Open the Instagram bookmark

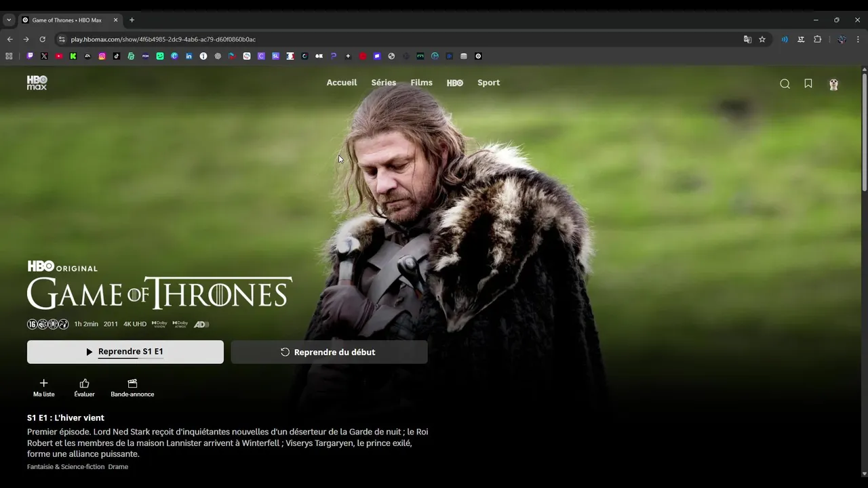102,56
